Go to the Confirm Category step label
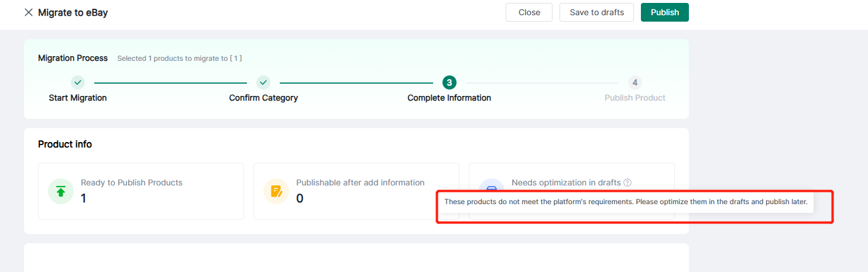This screenshot has width=868, height=272. [263, 98]
